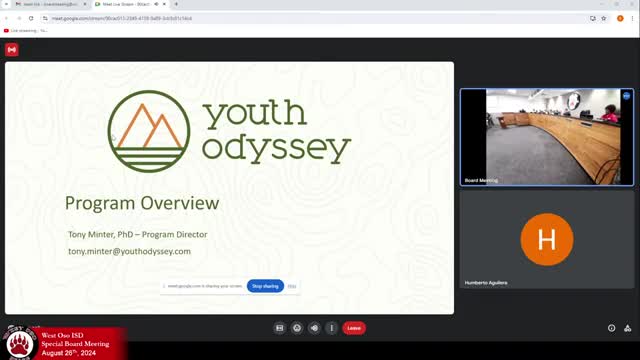Viewport: 640px width, 360px height.
Task: Switch to the Gmail inbox tab
Action: [51, 4]
